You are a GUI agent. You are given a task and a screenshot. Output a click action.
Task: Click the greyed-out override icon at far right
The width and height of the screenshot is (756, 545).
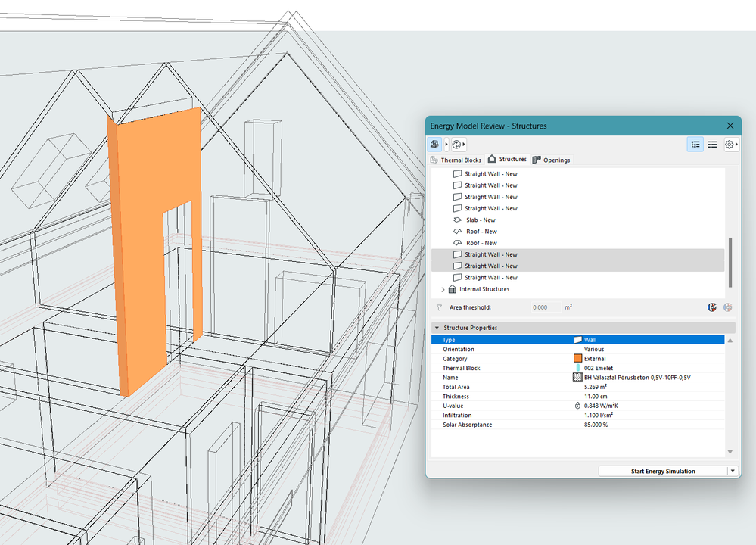727,307
